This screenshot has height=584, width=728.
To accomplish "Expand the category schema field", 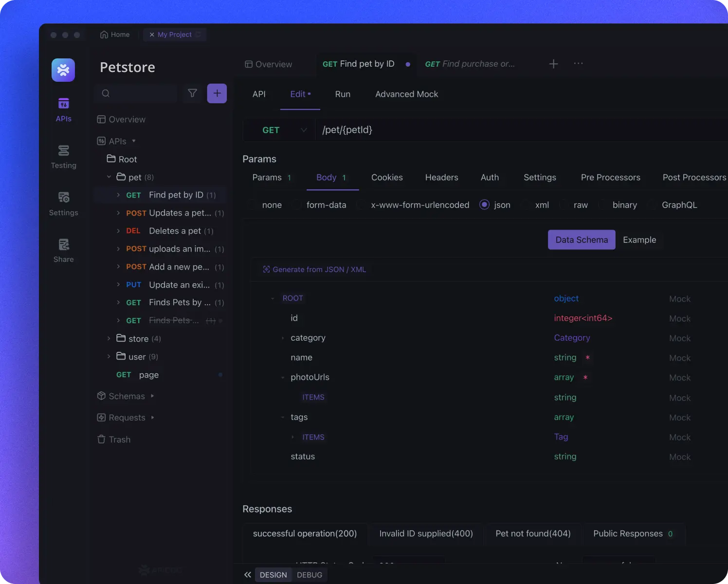I will [x=283, y=338].
